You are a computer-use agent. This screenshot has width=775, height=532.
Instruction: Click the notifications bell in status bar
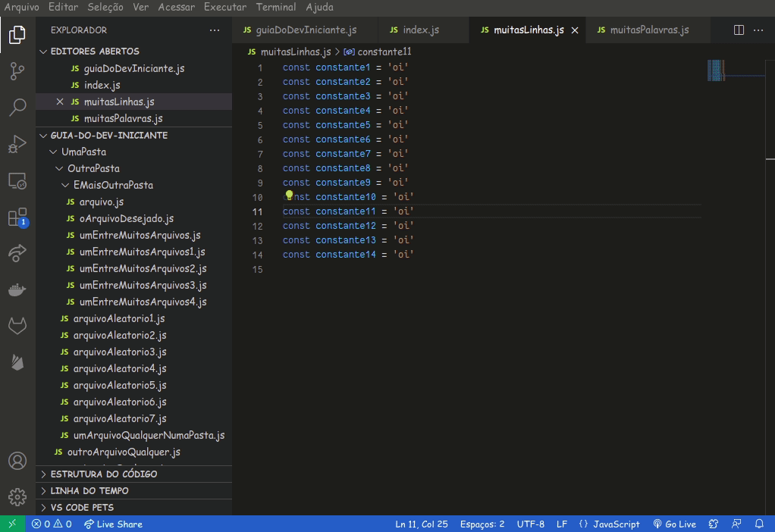(759, 524)
